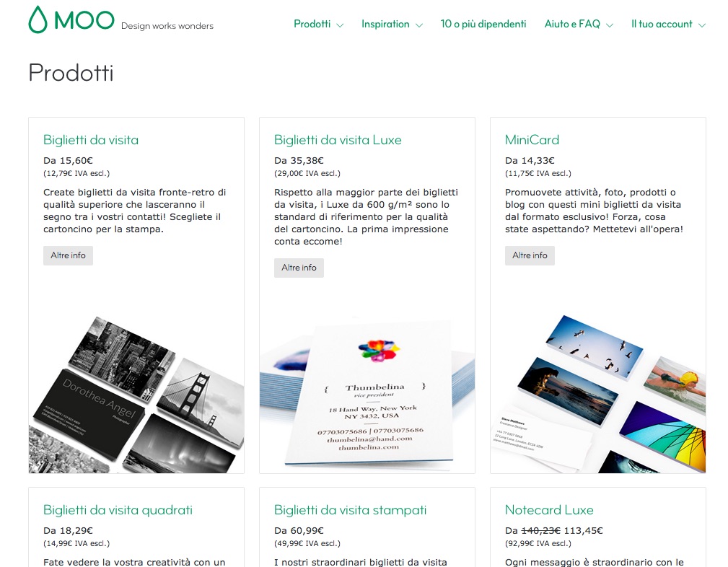The height and width of the screenshot is (567, 728).
Task: Go to 10 o più dipendenti page
Action: coord(483,25)
